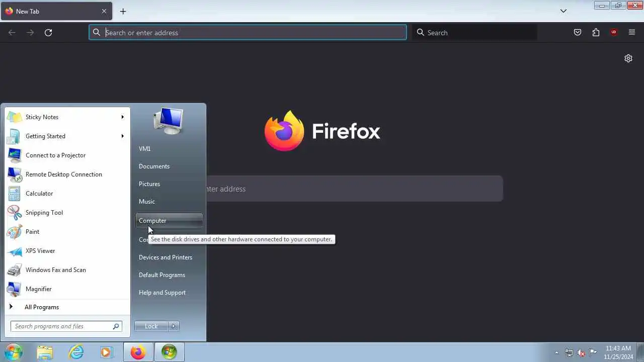Launch Paint from Start menu

click(x=67, y=232)
